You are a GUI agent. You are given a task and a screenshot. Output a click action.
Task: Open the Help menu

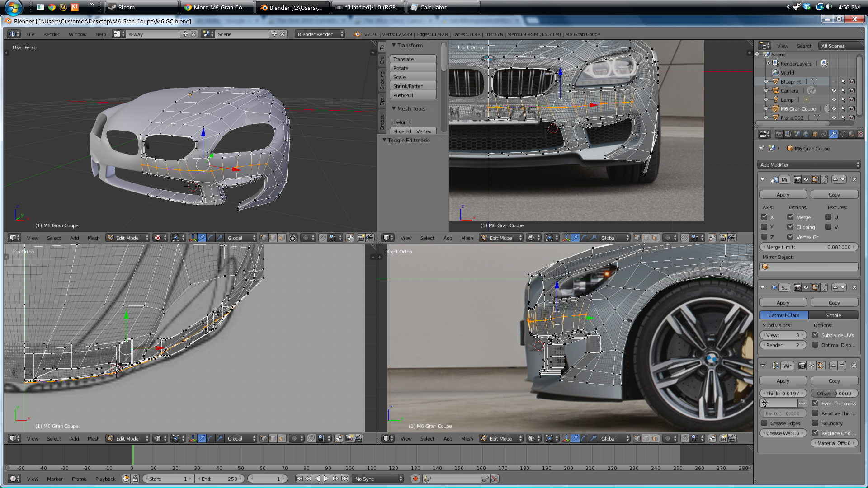[100, 34]
